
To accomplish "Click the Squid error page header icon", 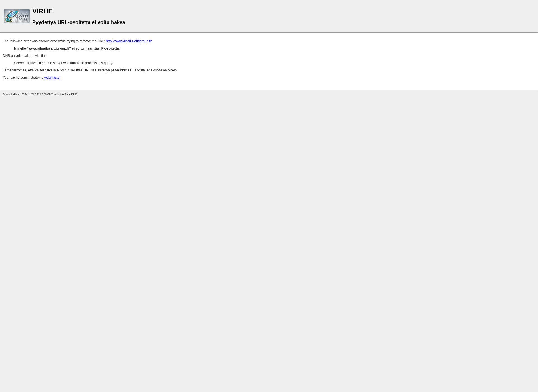I will pos(17,16).
